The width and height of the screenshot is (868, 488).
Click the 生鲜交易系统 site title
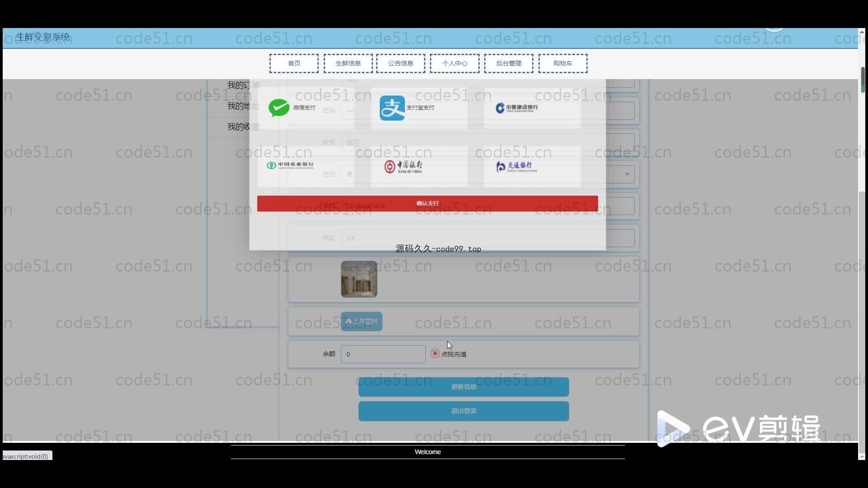coord(43,37)
